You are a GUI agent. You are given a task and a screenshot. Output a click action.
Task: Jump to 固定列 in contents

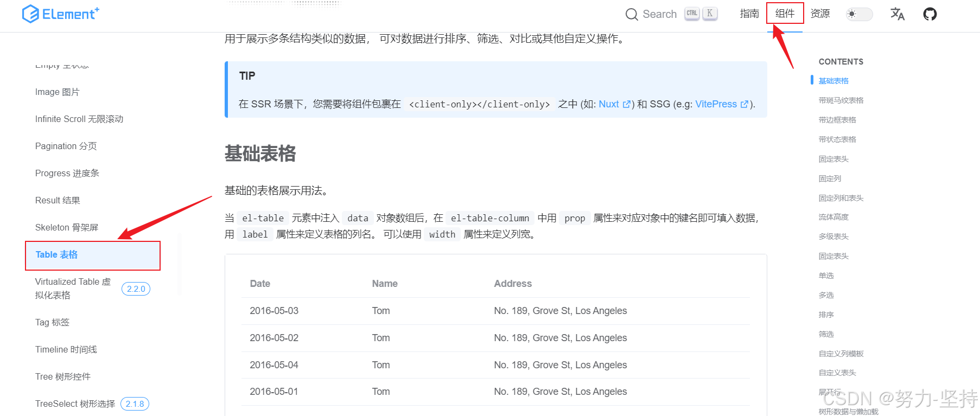coord(830,178)
